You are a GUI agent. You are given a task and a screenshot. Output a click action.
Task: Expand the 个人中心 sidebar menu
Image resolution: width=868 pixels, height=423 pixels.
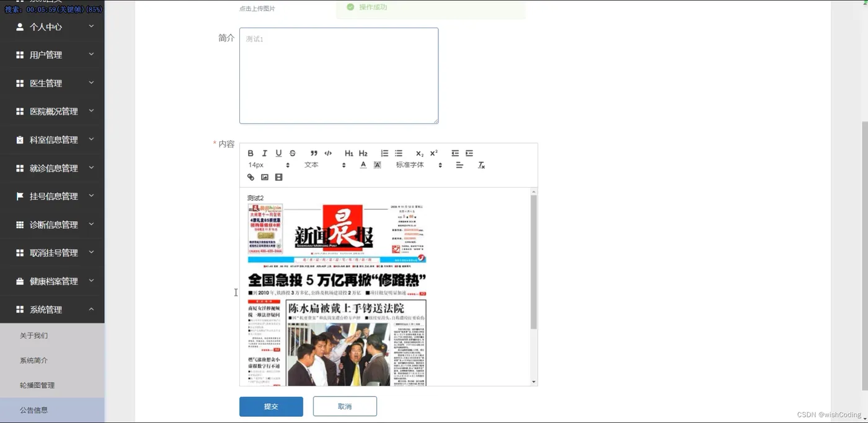[x=52, y=27]
